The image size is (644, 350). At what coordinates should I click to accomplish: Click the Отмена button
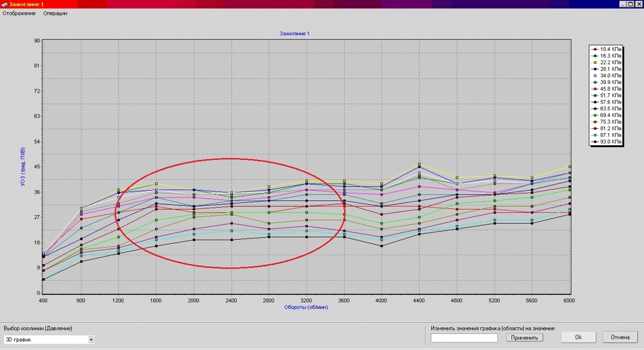click(x=620, y=337)
